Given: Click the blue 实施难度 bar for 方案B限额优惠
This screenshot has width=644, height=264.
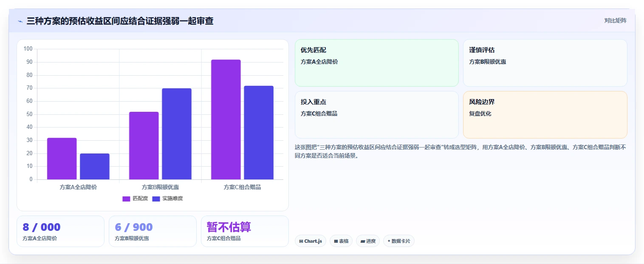Looking at the screenshot, I should click(177, 134).
